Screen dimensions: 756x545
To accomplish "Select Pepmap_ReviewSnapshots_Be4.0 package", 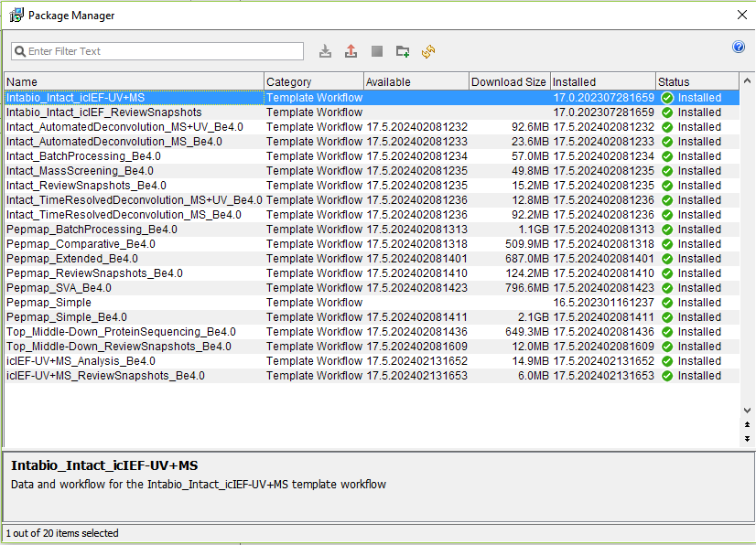I will [x=372, y=273].
